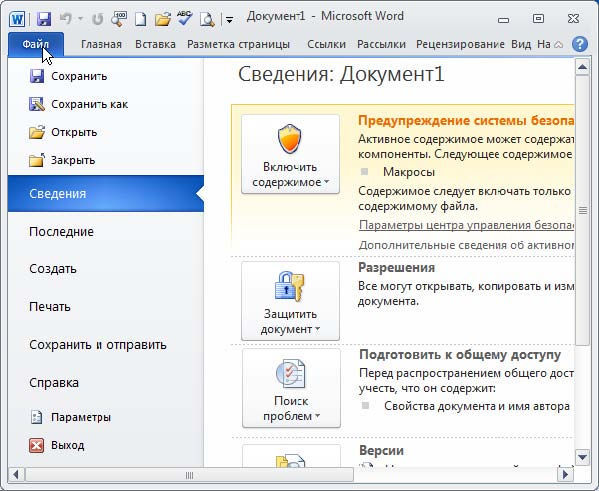Open the Undo history dropdown arrow
Screen dimensions: 599x491
80,19
